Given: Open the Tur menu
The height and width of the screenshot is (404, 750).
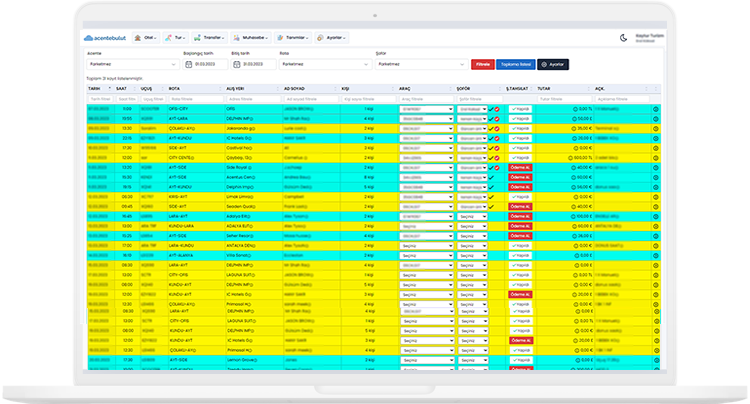Looking at the screenshot, I should [176, 38].
